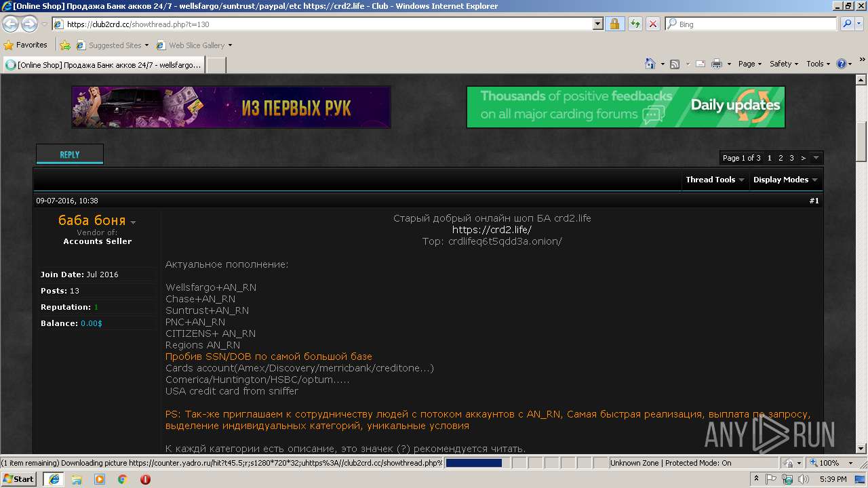Screen dimensions: 868x488
Task: Click username баба боня
Action: coord(92,220)
